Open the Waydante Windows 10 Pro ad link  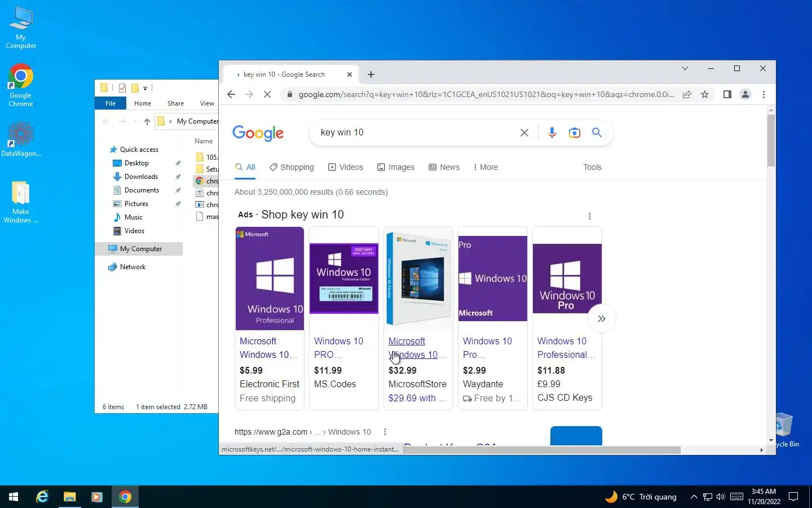(x=487, y=348)
